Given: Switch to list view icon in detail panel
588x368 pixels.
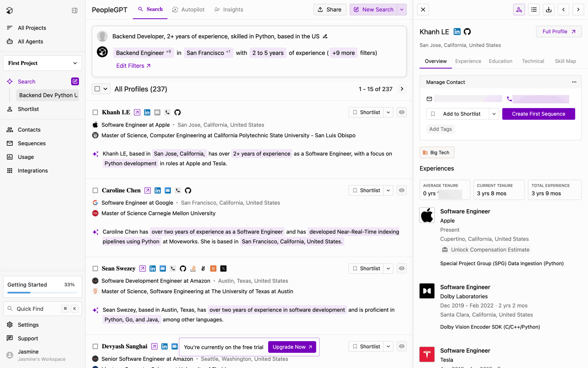Looking at the screenshot, I should 534,10.
